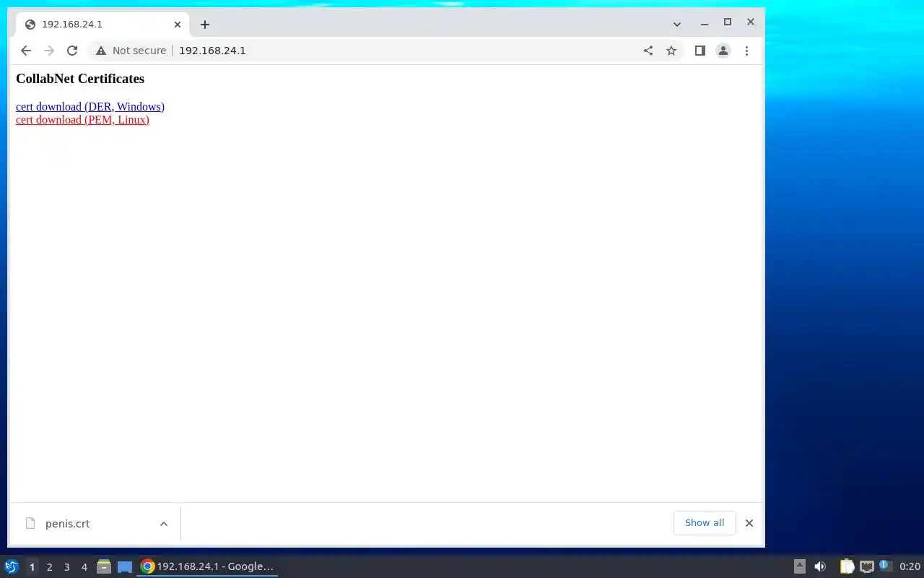Expand the download item options chevron

[164, 524]
